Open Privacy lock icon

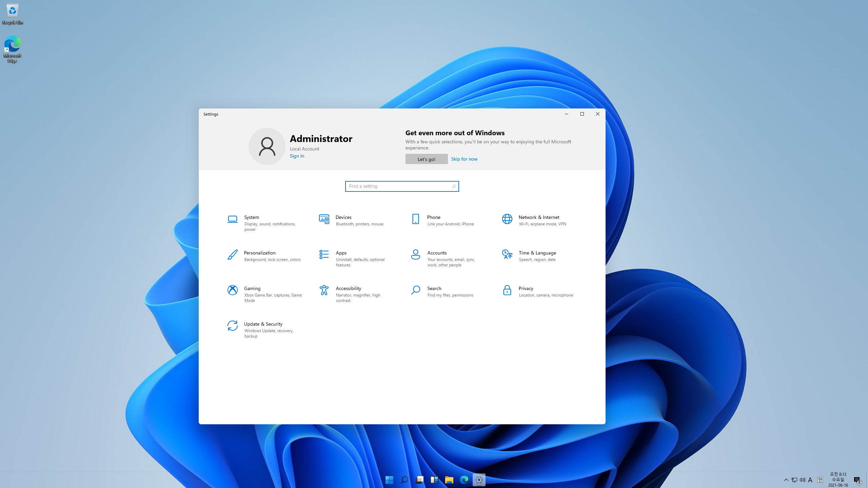507,290
